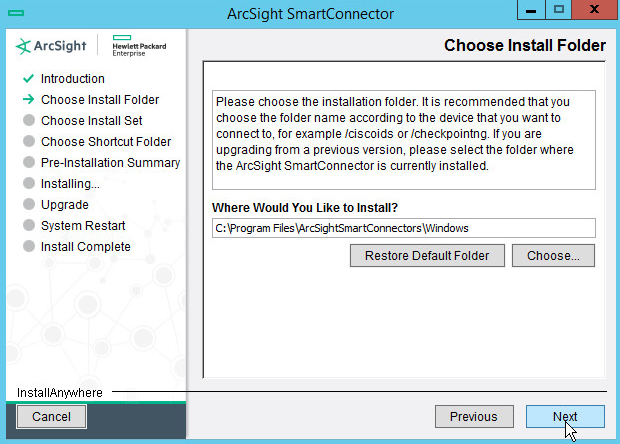Select the Choose Shortcut Folder step label

click(x=106, y=142)
